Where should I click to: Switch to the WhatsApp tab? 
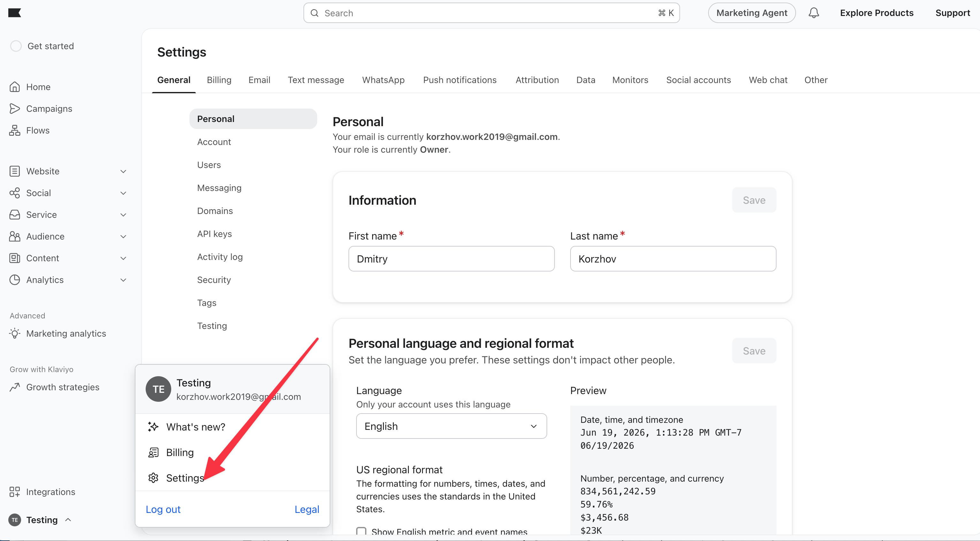click(383, 80)
